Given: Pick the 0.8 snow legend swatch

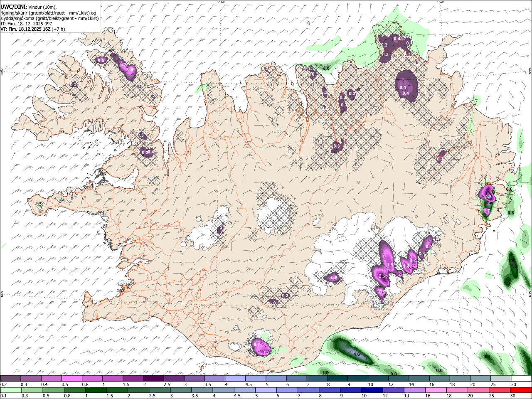Looking at the screenshot, I should (x=92, y=379).
